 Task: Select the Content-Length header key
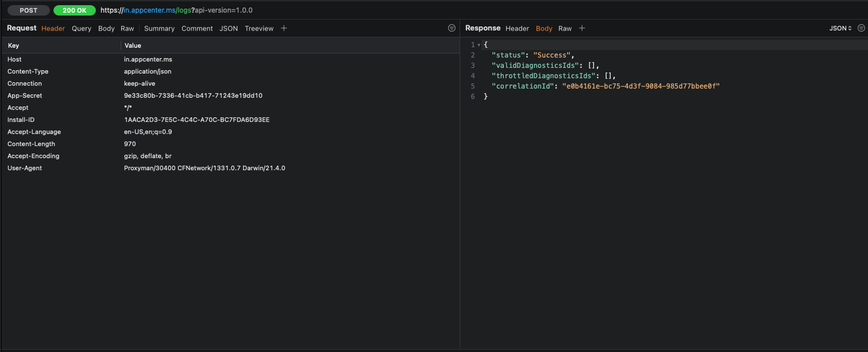point(31,144)
